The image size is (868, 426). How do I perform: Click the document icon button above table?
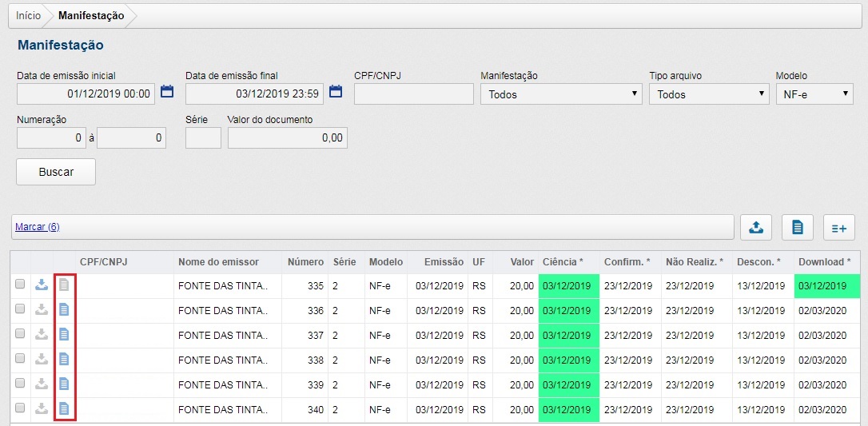pyautogui.click(x=797, y=228)
